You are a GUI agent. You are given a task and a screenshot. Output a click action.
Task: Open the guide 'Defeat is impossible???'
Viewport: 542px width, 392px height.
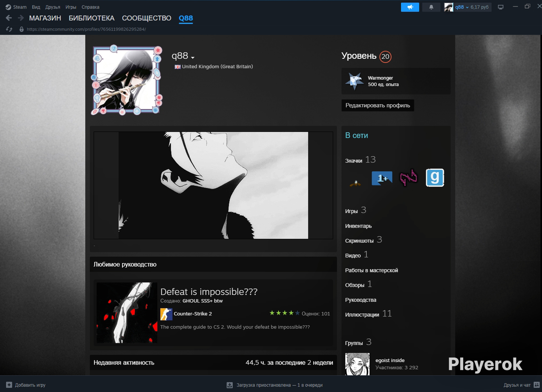[209, 292]
